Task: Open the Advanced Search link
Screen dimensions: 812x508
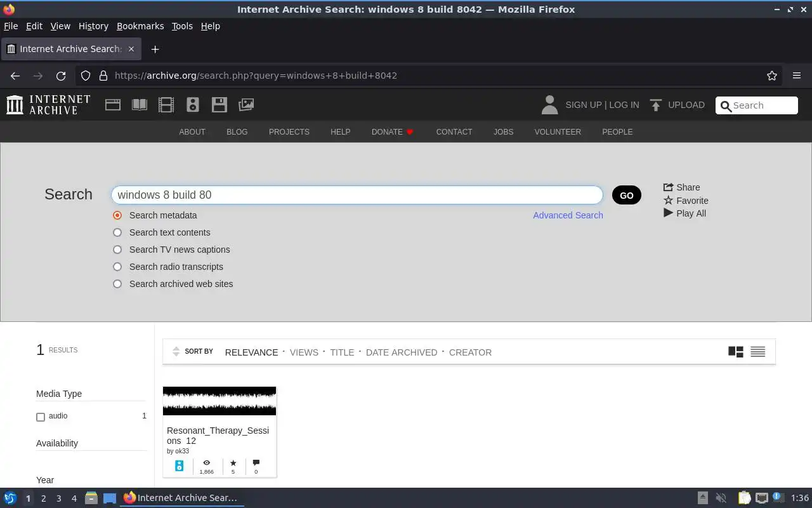Action: coord(568,215)
